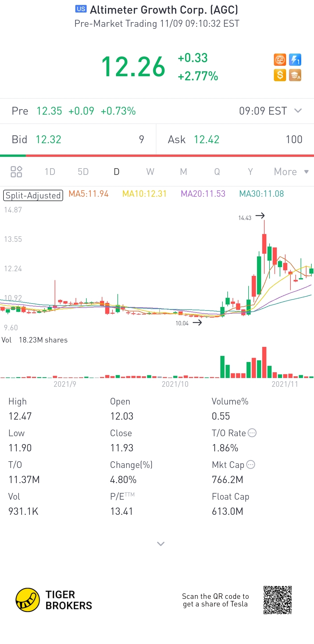The image size is (314, 644).
Task: Open T/O Rate info bubble icon
Action: point(252,433)
